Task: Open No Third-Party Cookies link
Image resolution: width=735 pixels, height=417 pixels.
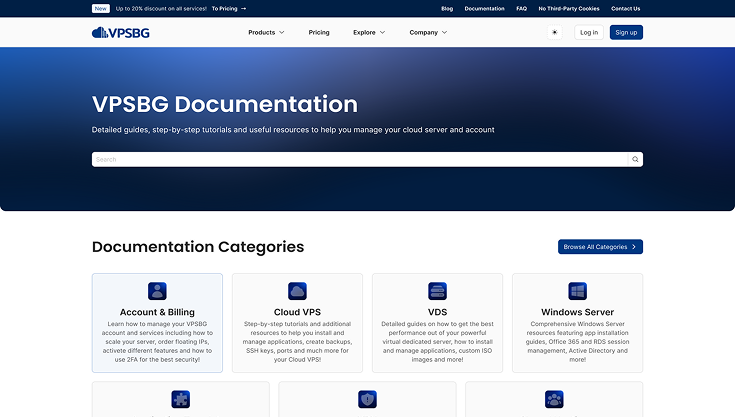Action: coord(569,8)
